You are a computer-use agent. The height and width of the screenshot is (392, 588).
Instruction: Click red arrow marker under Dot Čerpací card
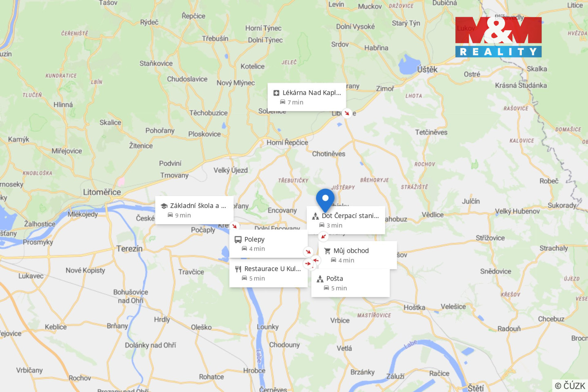323,236
